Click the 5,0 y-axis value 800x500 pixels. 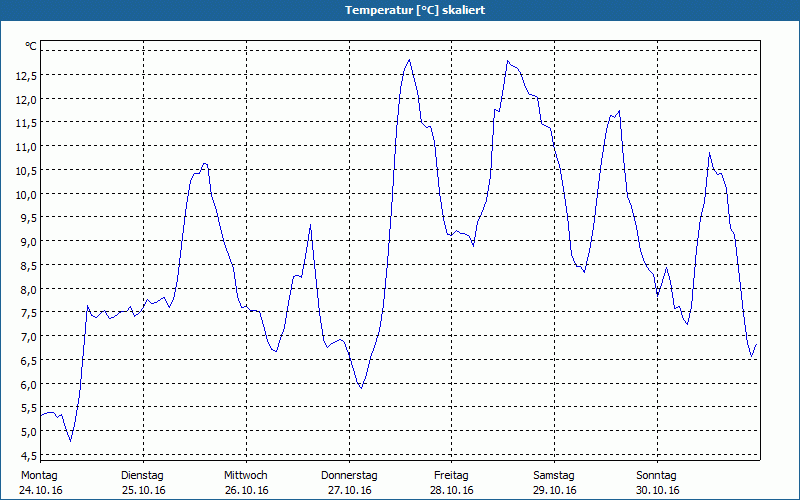(x=29, y=432)
